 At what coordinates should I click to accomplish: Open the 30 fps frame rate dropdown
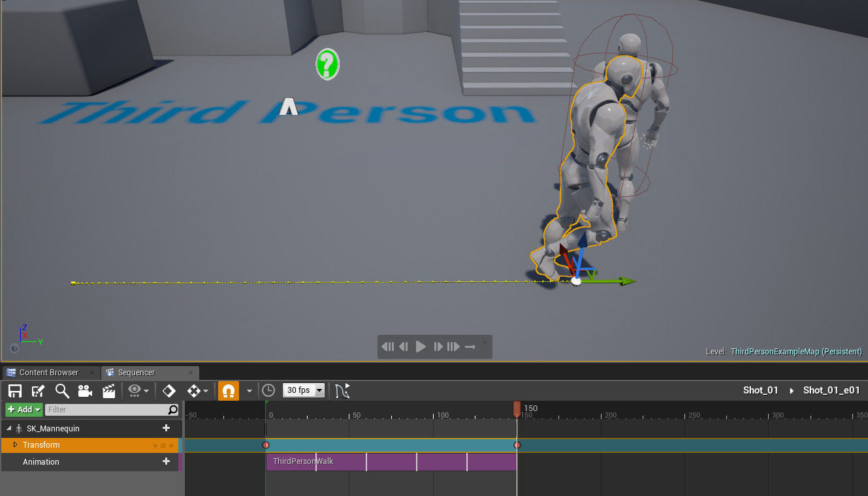[304, 390]
